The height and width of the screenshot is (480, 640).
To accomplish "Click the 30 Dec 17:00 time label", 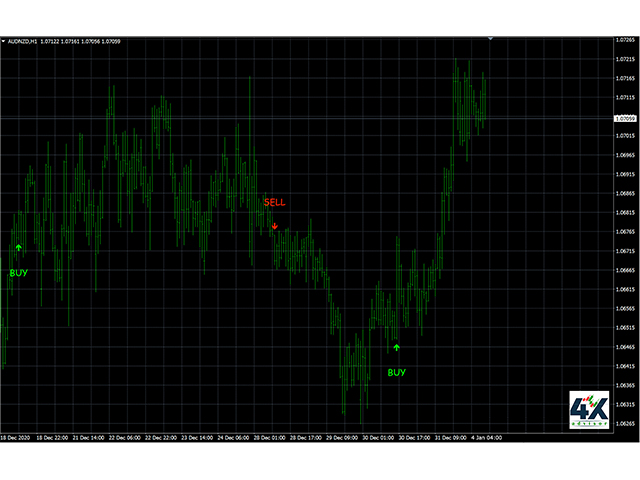I will click(x=414, y=438).
